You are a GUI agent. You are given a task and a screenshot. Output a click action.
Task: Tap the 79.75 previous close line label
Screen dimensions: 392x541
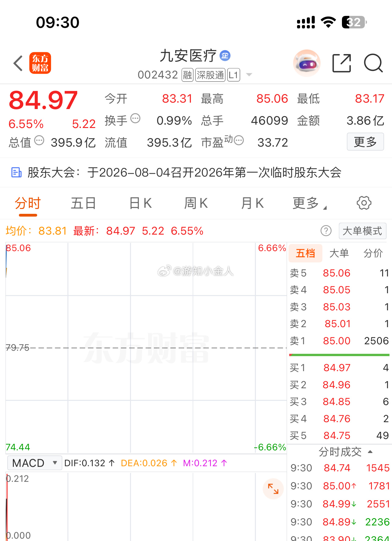pos(17,348)
